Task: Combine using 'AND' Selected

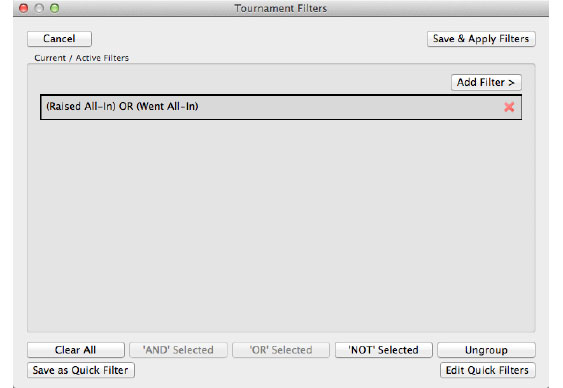Action: pyautogui.click(x=178, y=350)
